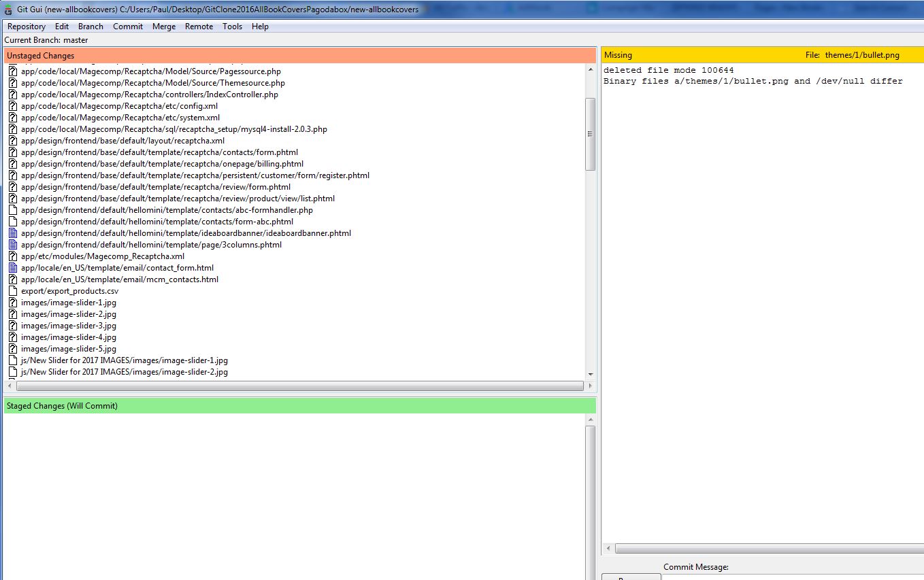Open the Branch menu

click(90, 27)
